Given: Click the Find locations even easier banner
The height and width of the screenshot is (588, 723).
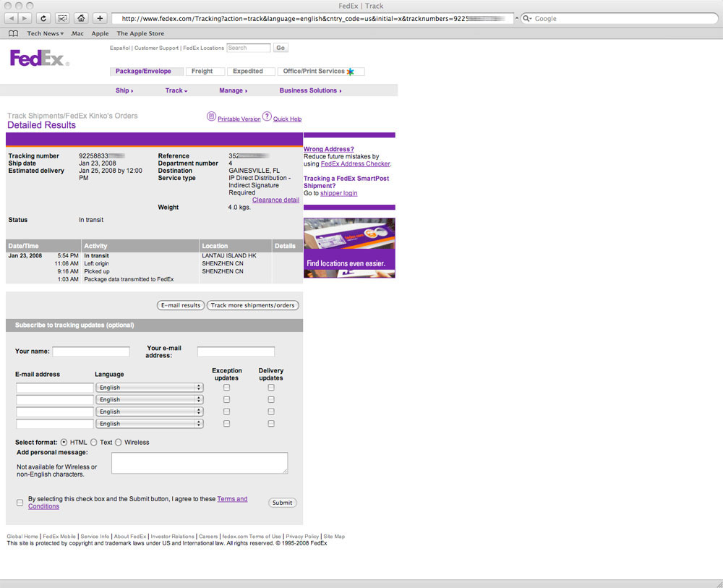Looking at the screenshot, I should point(349,247).
